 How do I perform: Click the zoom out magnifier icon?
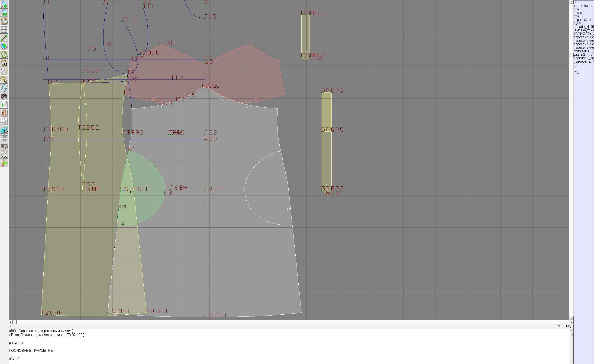pyautogui.click(x=4, y=13)
